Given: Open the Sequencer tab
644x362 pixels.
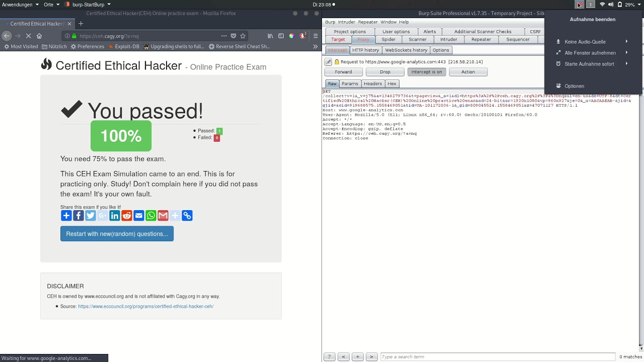Looking at the screenshot, I should [518, 39].
